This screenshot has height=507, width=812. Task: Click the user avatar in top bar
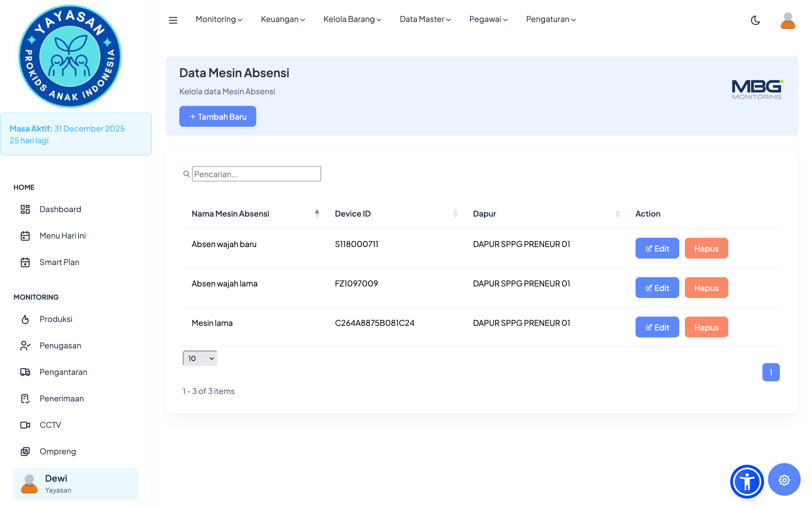(x=787, y=21)
